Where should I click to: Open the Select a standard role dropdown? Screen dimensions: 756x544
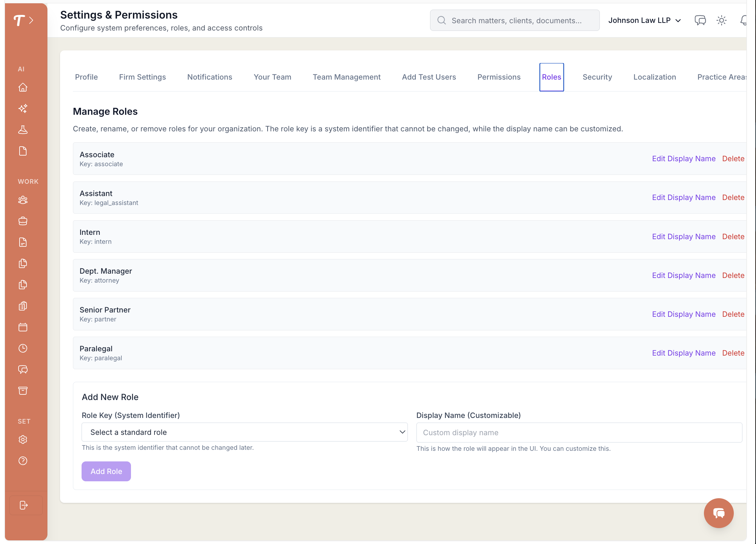pos(244,432)
